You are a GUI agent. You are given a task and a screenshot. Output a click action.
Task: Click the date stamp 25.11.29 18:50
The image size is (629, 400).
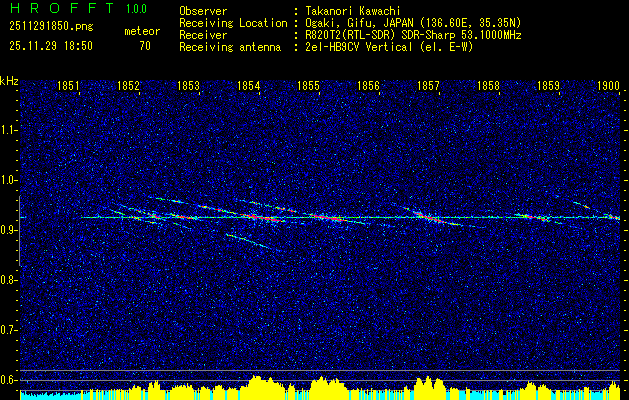coord(51,46)
